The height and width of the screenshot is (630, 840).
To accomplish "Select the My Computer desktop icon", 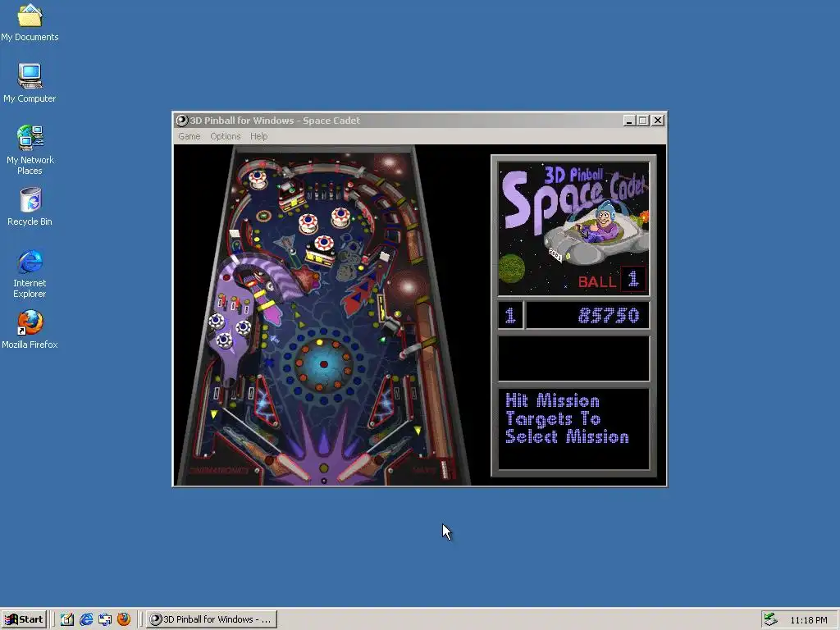I will [30, 83].
